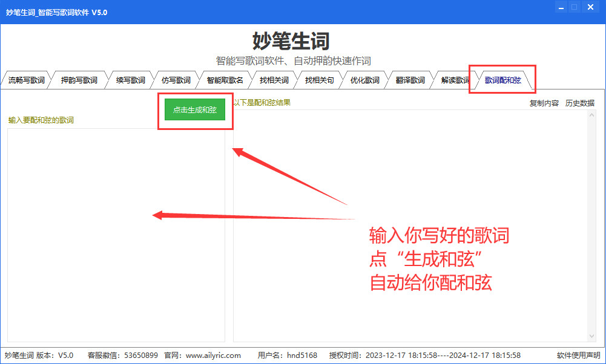Switch to the 找相关词 tab
Viewport: 606px width, 364px height.
274,80
